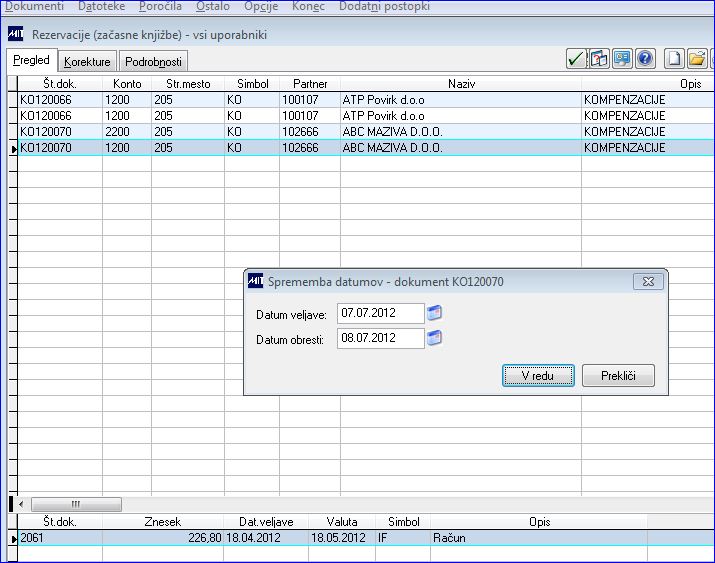
Task: Click the horizontal scrollbar thumb under grid
Action: [x=76, y=504]
